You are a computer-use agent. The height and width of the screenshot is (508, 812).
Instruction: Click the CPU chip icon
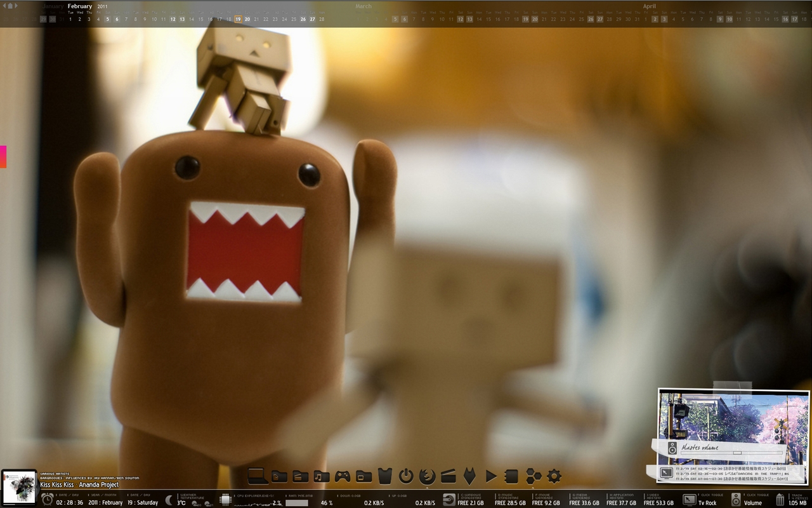225,500
